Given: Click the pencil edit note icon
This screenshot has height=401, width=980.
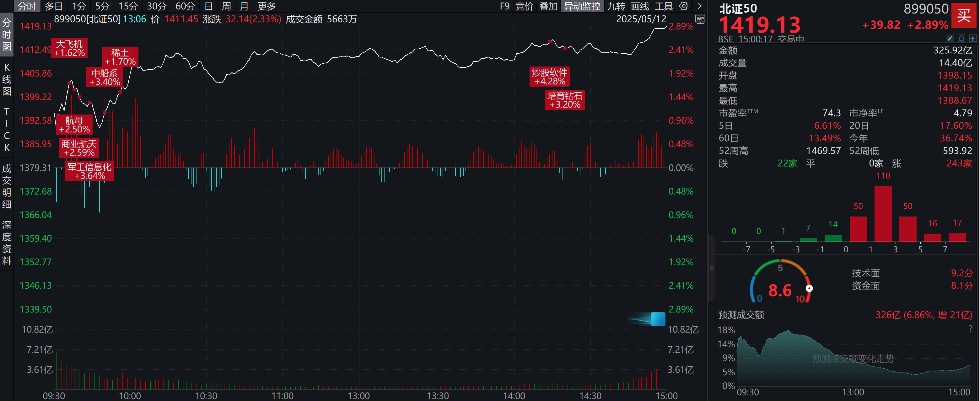Looking at the screenshot, I should (x=950, y=38).
